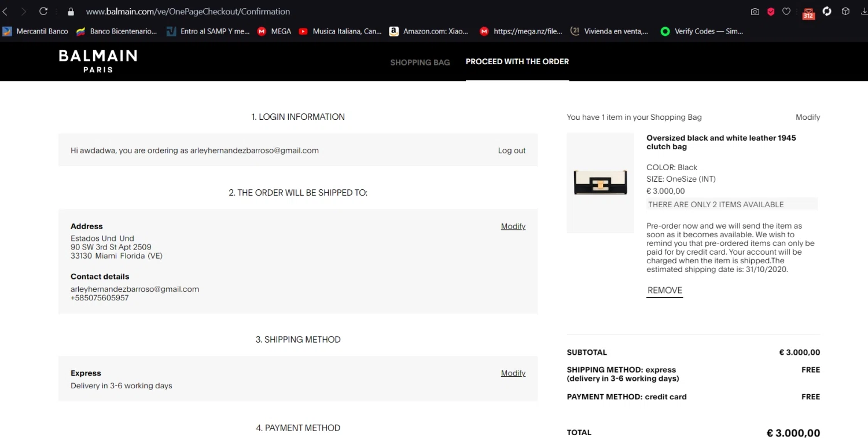This screenshot has height=441, width=868.
Task: Bookmark this page with the heart icon
Action: pos(786,12)
